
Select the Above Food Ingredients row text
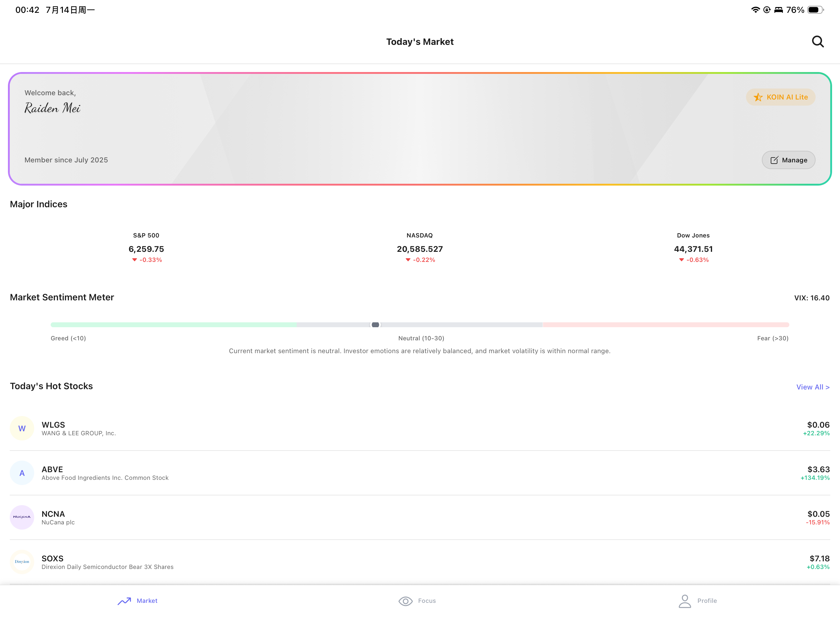(x=105, y=478)
